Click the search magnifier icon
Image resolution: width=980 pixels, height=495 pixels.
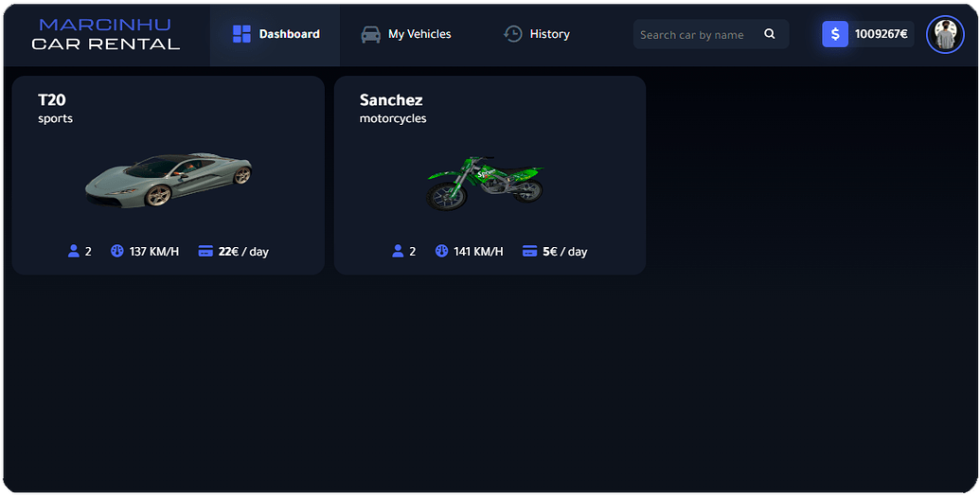tap(770, 34)
